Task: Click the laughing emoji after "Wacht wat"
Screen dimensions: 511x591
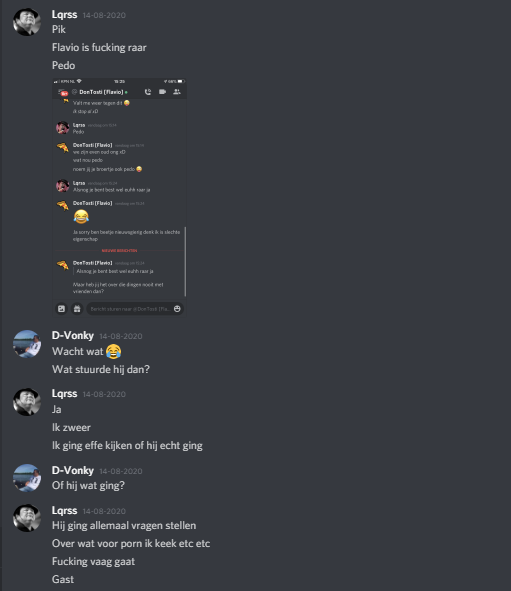Action: (x=113, y=351)
